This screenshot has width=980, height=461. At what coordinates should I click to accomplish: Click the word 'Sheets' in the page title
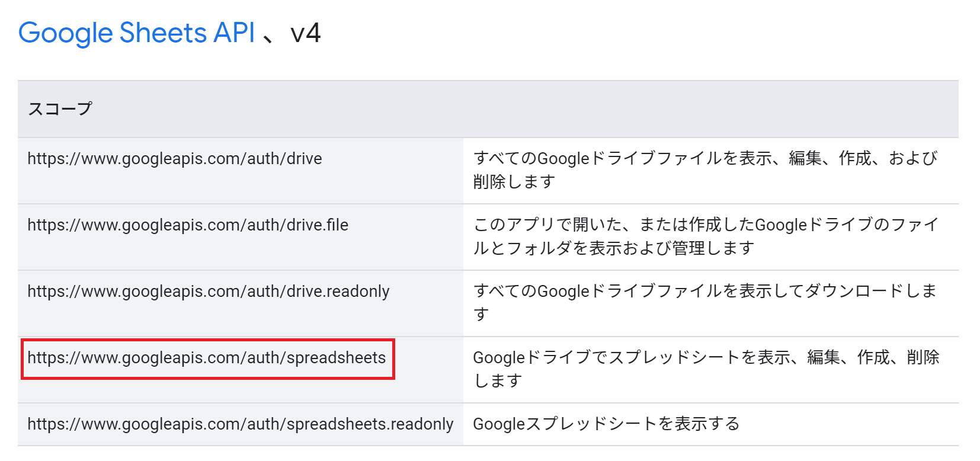(163, 33)
